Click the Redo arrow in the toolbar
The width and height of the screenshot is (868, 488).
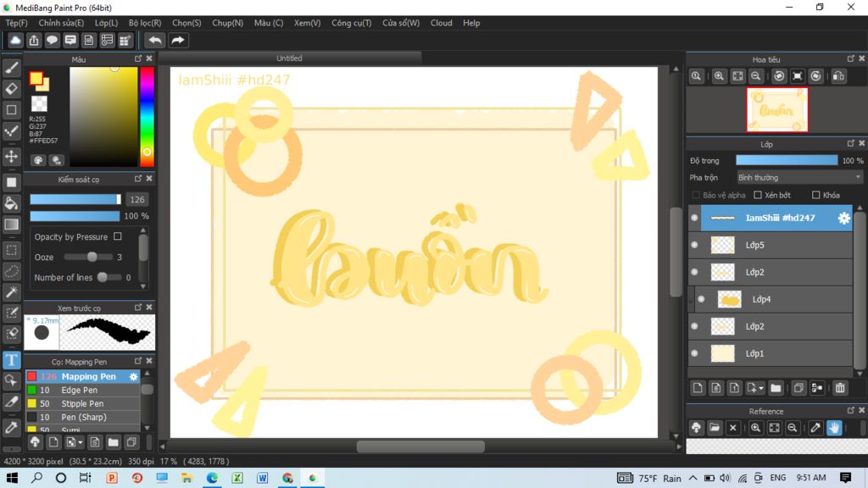[178, 41]
